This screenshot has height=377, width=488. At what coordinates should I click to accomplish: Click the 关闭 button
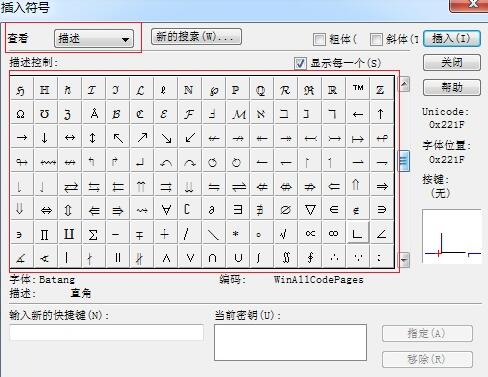[452, 62]
